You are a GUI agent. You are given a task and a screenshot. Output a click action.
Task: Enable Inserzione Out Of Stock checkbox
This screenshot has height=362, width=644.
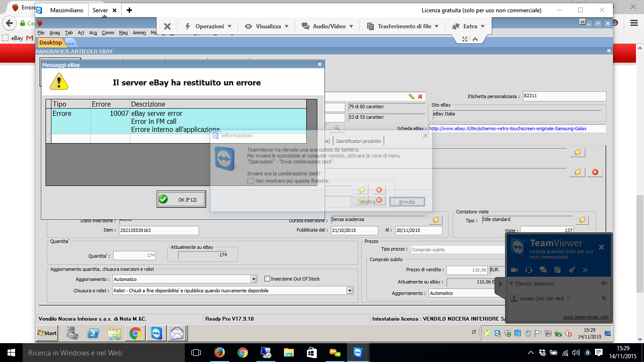[267, 279]
